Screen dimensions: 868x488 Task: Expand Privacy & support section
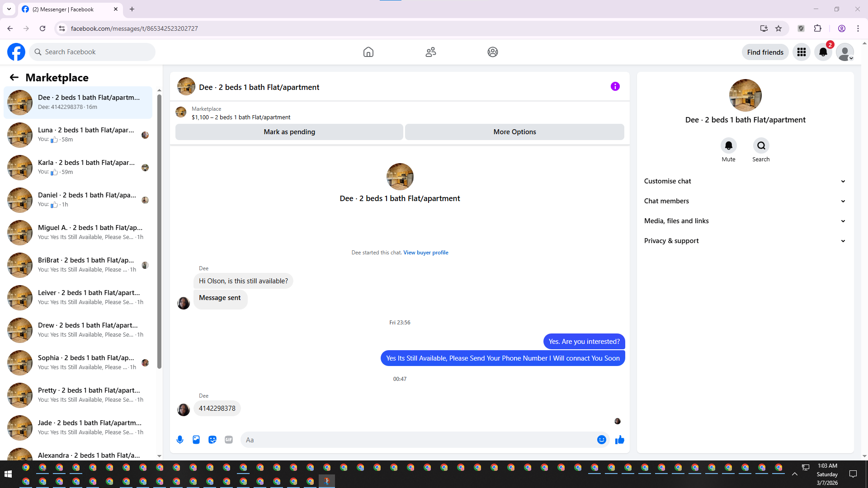745,241
